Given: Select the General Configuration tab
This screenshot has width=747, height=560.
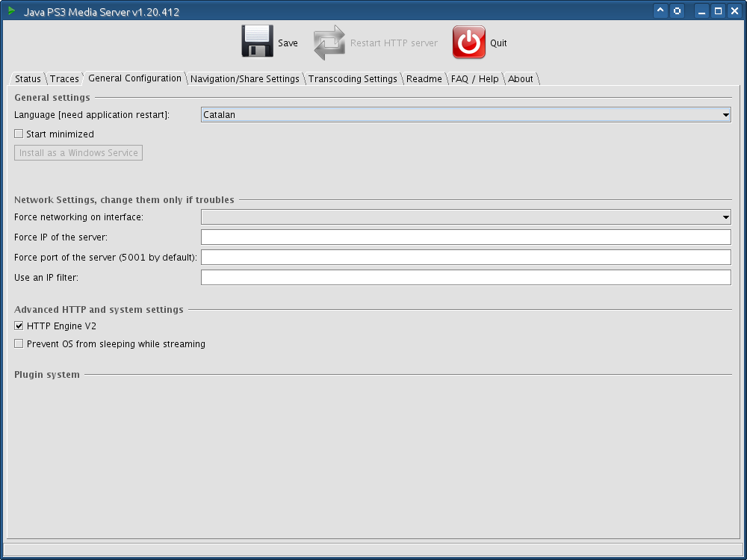Looking at the screenshot, I should [x=134, y=78].
